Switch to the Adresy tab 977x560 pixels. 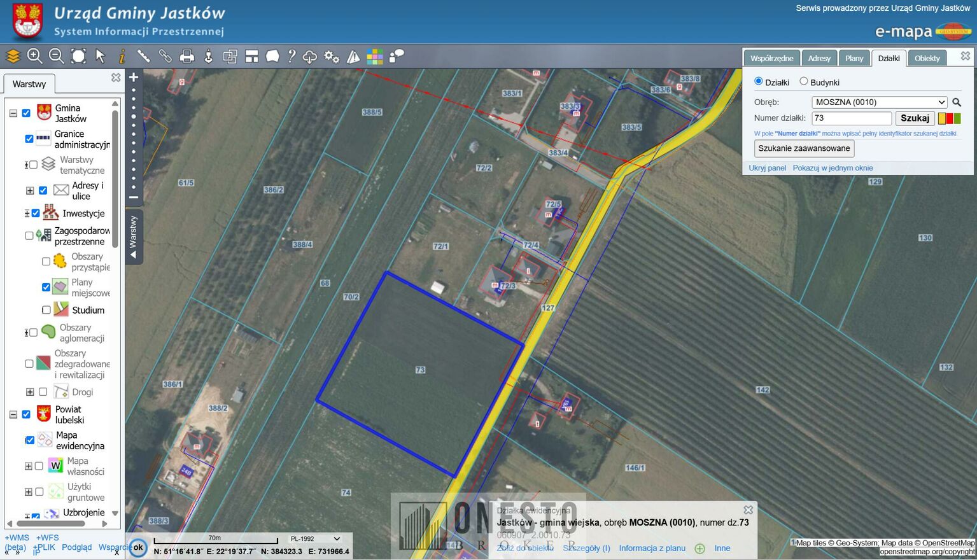pyautogui.click(x=819, y=58)
